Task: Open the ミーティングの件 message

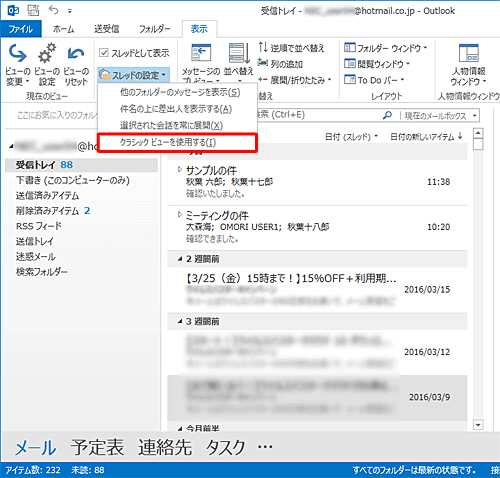Action: (x=317, y=227)
